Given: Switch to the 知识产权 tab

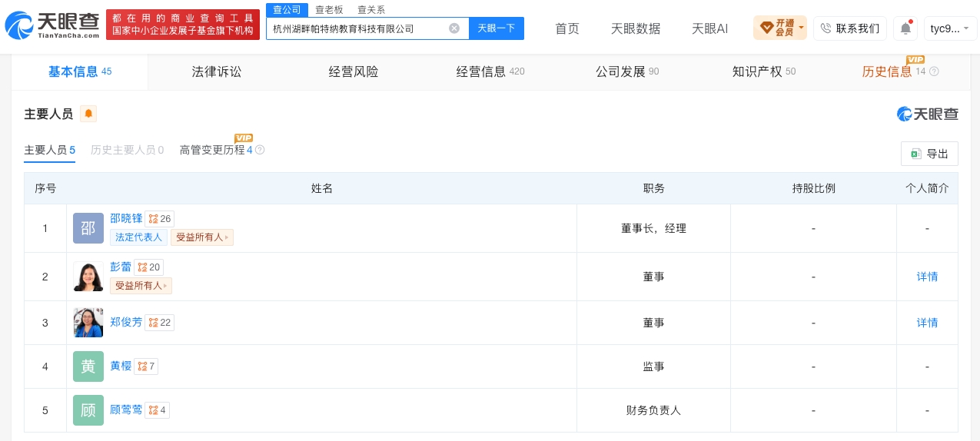Looking at the screenshot, I should 764,71.
